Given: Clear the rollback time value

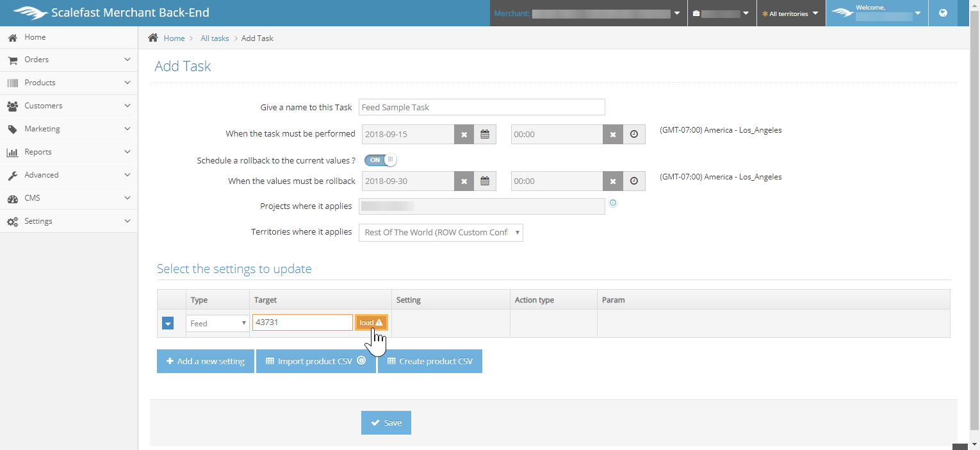Looking at the screenshot, I should [x=613, y=181].
